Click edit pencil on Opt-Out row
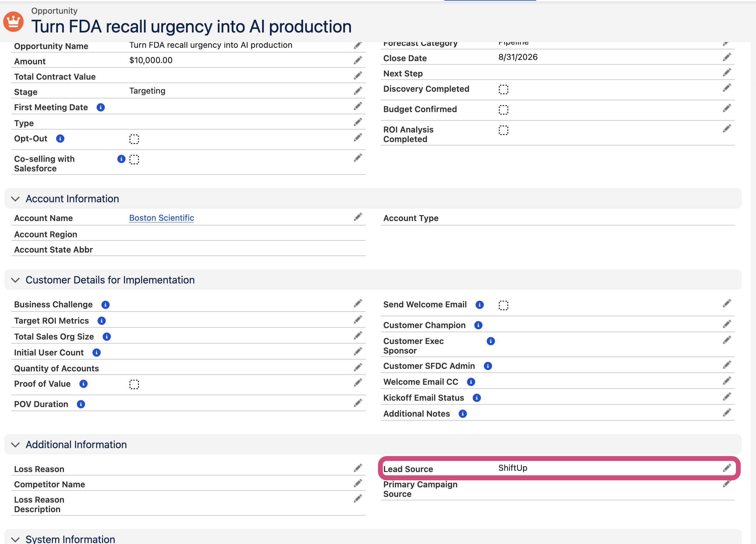 point(358,138)
